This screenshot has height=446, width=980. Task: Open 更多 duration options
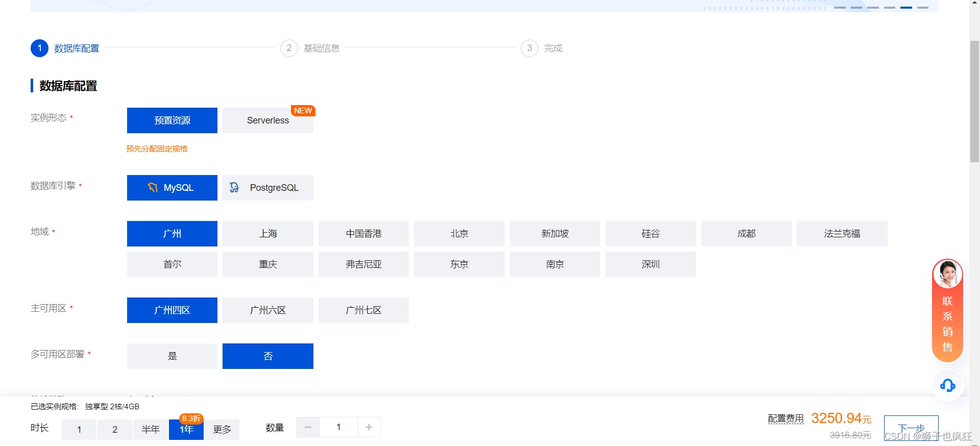222,430
